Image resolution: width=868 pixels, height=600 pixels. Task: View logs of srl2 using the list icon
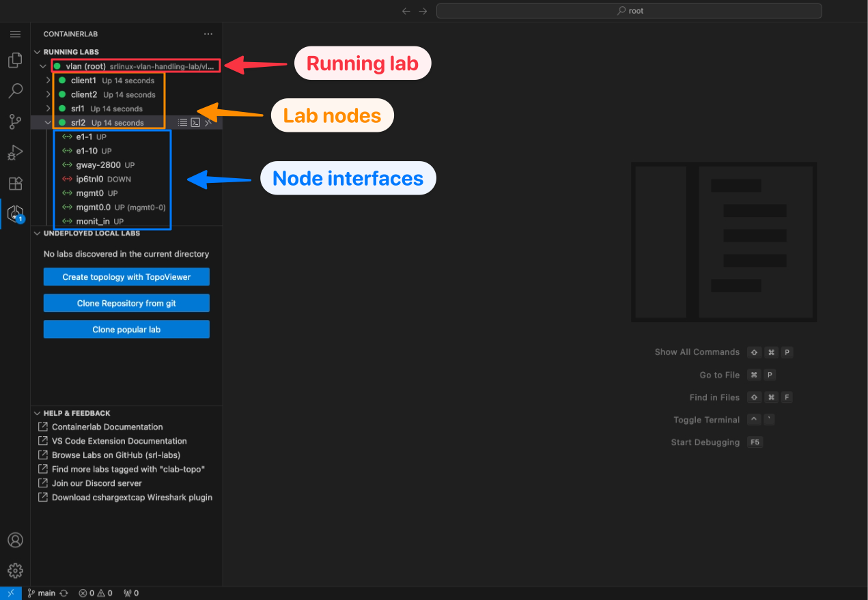tap(182, 122)
